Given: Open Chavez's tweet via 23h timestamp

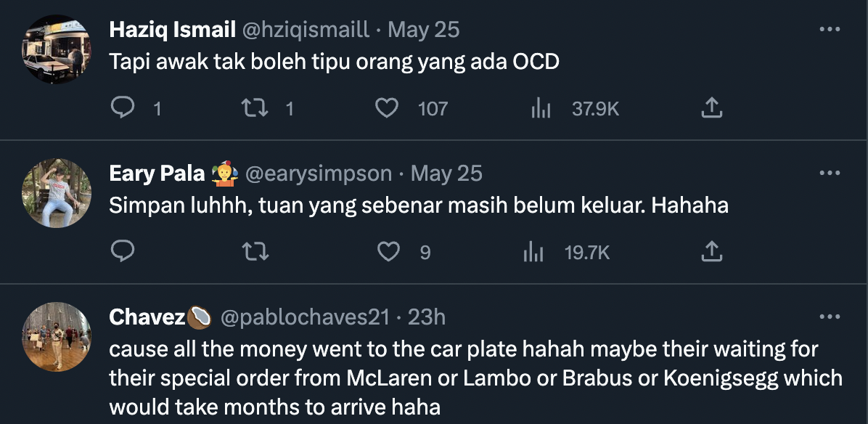Looking at the screenshot, I should coord(427,317).
